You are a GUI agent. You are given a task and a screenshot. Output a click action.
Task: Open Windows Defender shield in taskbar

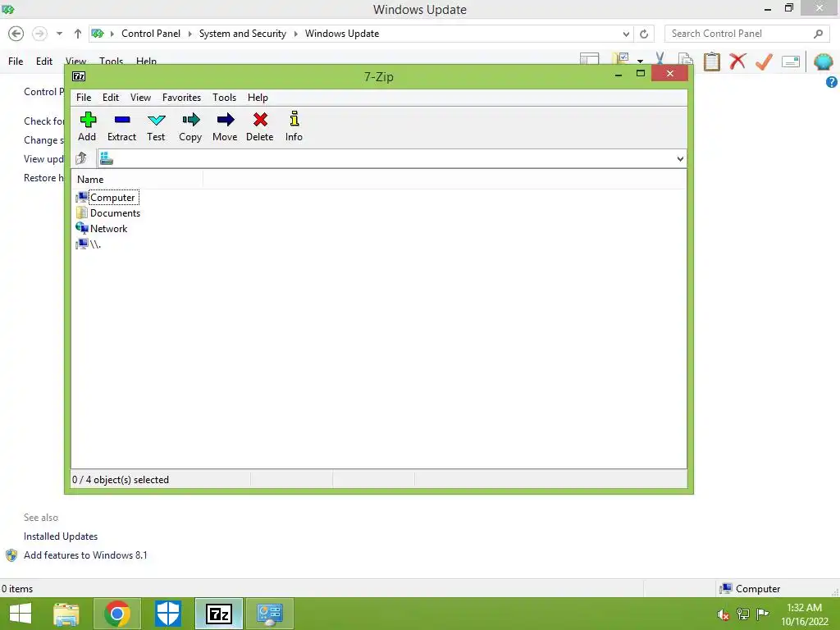point(168,614)
